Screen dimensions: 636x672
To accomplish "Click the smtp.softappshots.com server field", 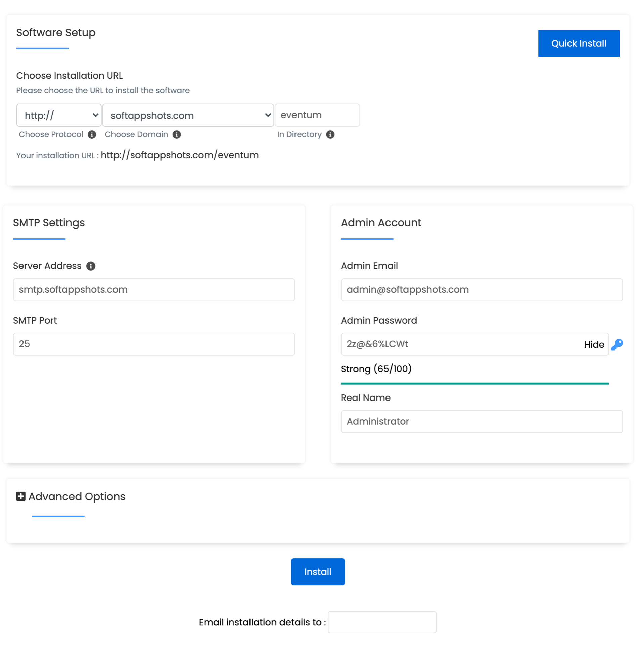I will (153, 289).
